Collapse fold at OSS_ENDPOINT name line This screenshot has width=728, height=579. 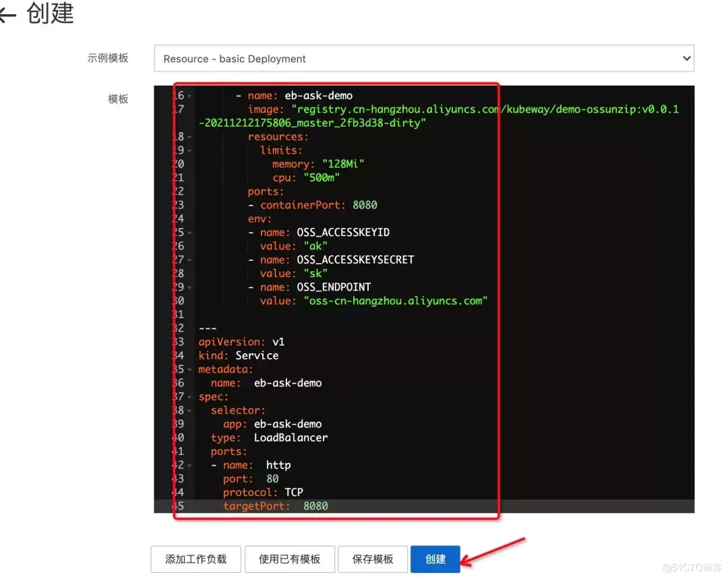tap(189, 287)
